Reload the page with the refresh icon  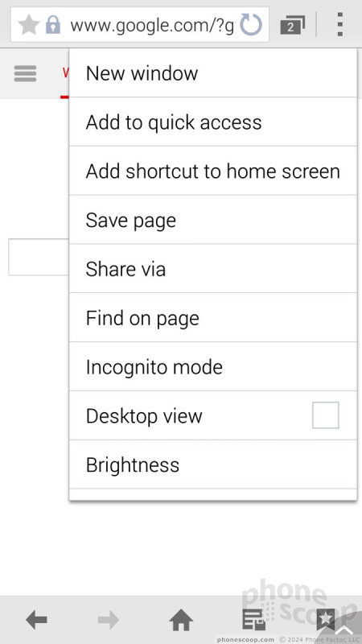tap(251, 24)
